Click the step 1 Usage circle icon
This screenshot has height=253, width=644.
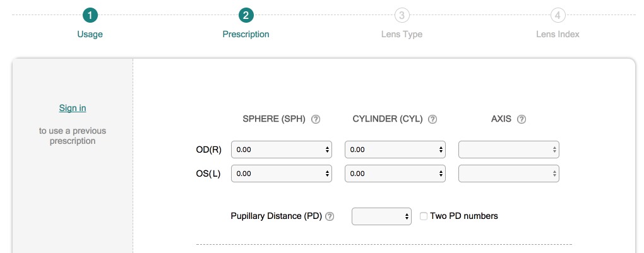click(90, 15)
